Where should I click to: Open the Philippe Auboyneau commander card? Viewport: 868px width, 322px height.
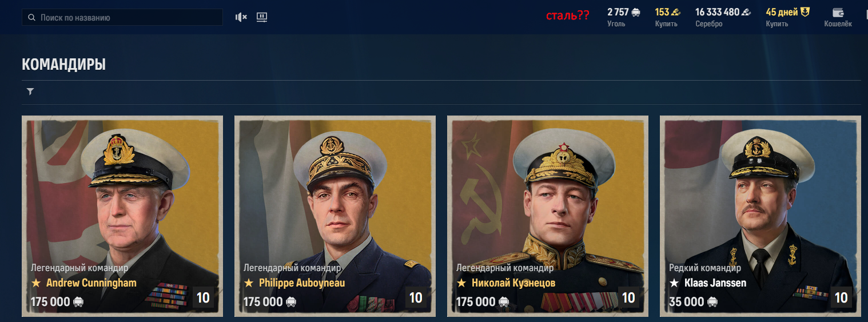click(335, 216)
